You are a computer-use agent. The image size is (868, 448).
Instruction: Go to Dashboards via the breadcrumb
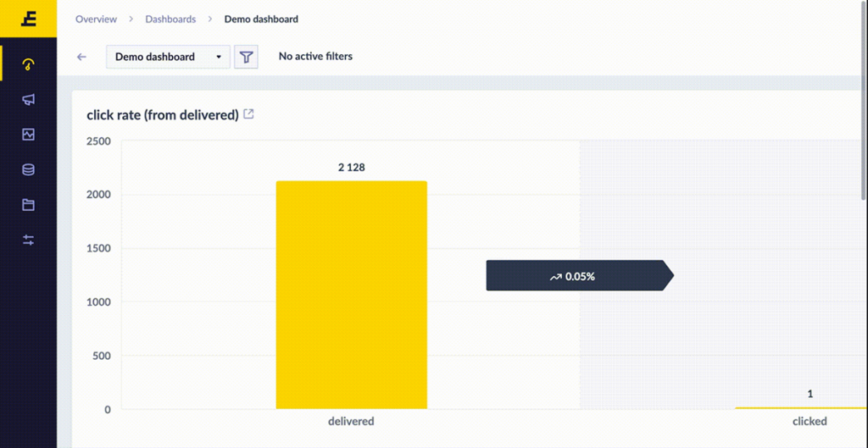170,19
